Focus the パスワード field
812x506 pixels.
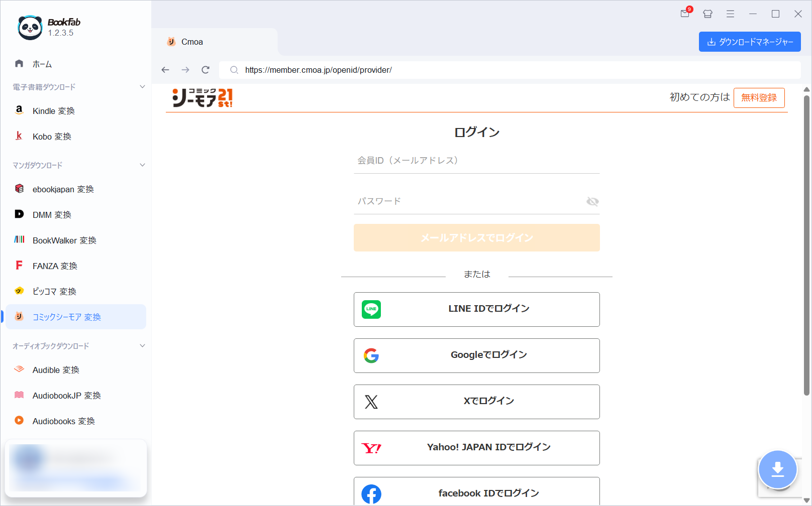tap(476, 201)
